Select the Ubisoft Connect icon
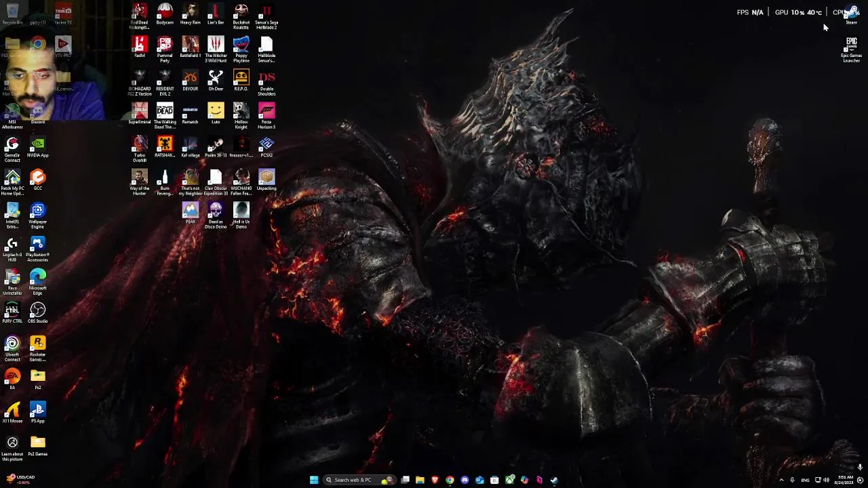 [12, 348]
